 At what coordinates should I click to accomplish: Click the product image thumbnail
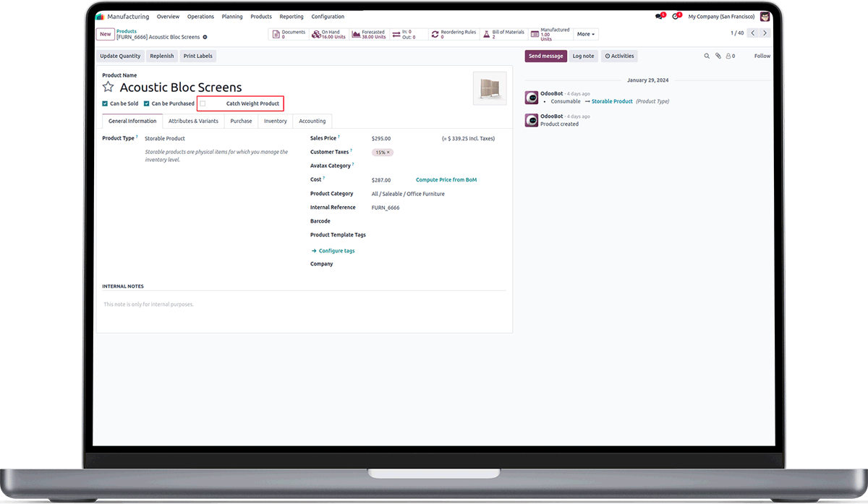490,88
